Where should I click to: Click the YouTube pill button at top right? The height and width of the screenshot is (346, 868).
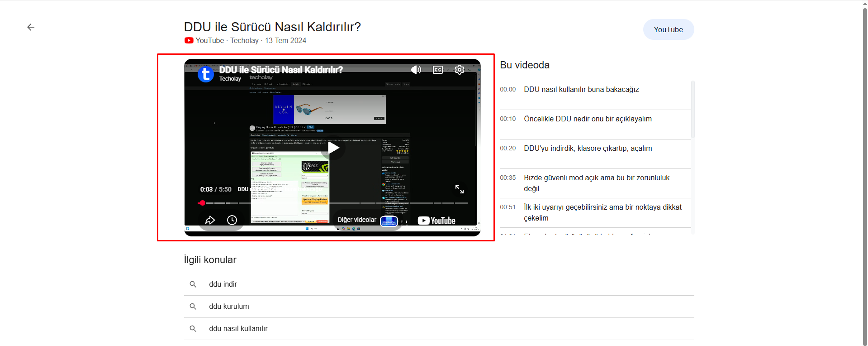point(669,29)
